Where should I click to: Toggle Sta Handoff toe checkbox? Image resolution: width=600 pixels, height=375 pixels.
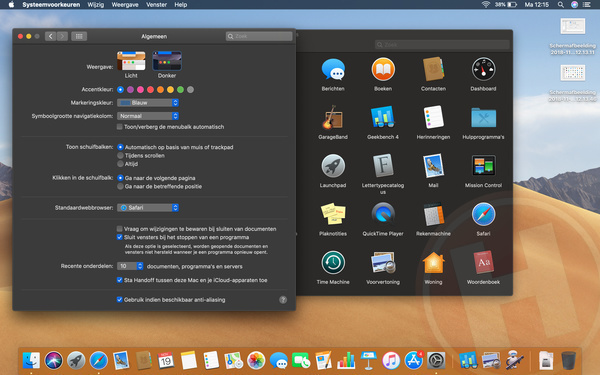point(120,280)
